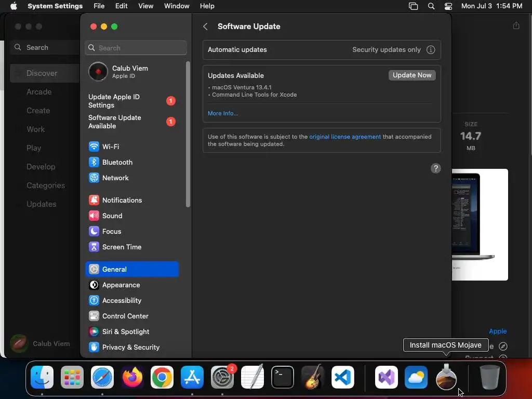Open the More Info link

tap(223, 113)
